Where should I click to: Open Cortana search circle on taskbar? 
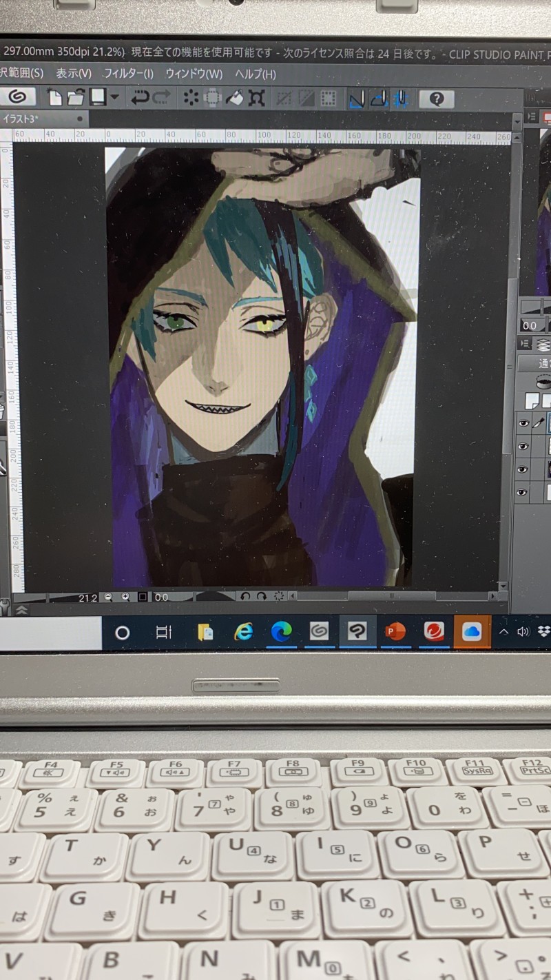tap(123, 633)
